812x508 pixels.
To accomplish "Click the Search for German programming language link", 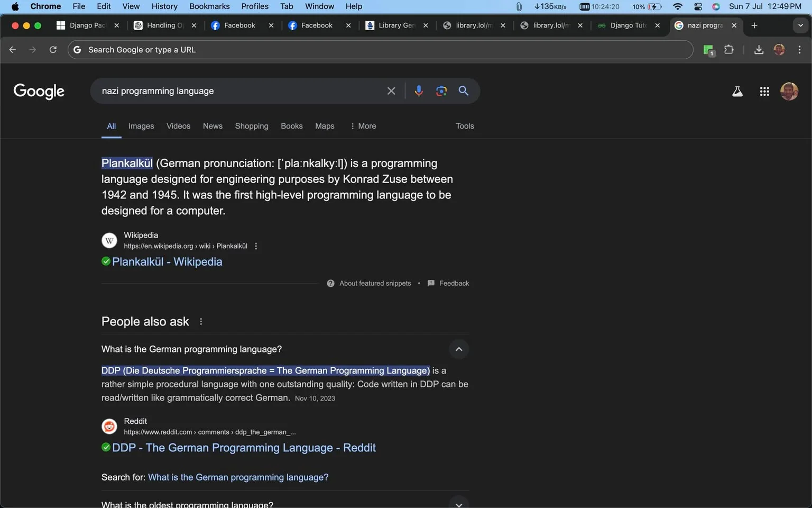I will tap(238, 477).
